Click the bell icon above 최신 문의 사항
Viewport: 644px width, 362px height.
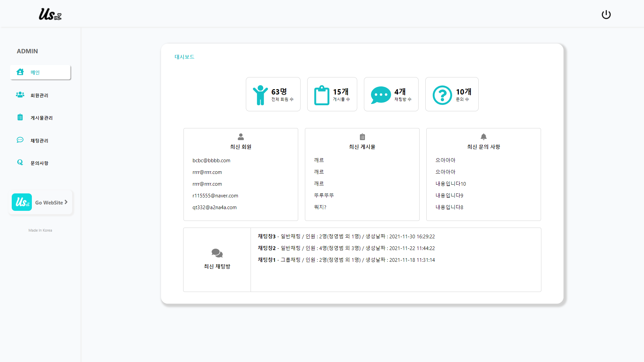tap(483, 137)
